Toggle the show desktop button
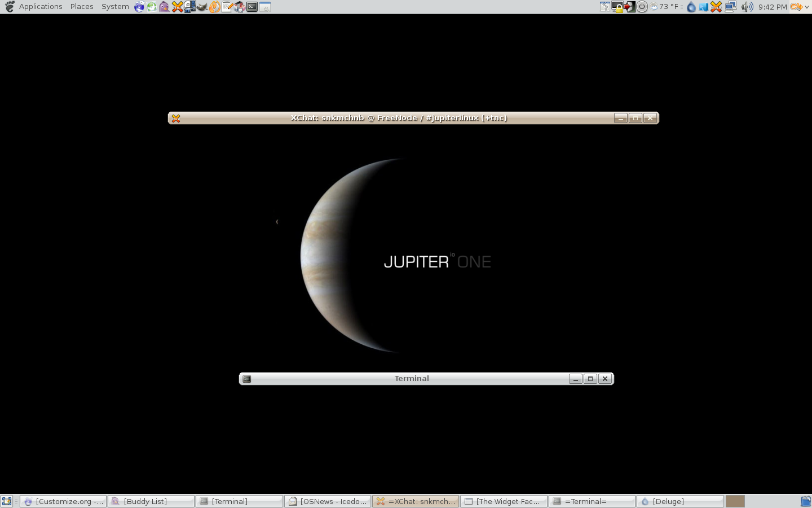 (x=7, y=501)
